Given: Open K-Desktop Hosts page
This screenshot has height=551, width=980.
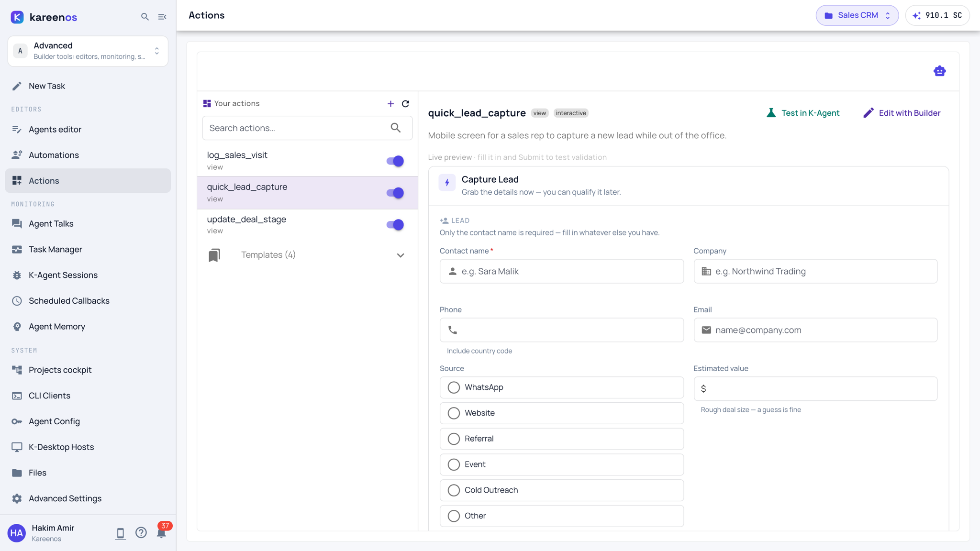Looking at the screenshot, I should [88, 447].
